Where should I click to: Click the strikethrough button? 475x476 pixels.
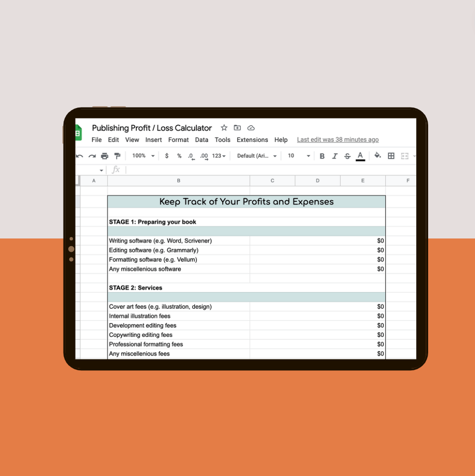(347, 156)
